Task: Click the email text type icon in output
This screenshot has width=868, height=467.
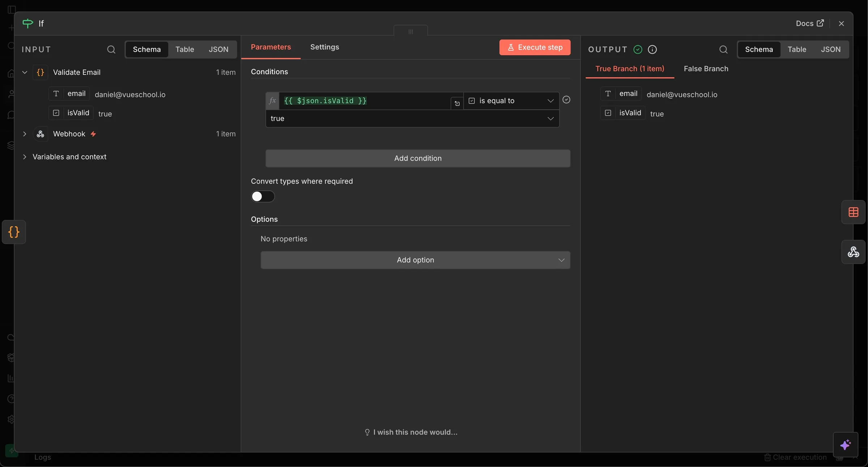Action: 608,93
